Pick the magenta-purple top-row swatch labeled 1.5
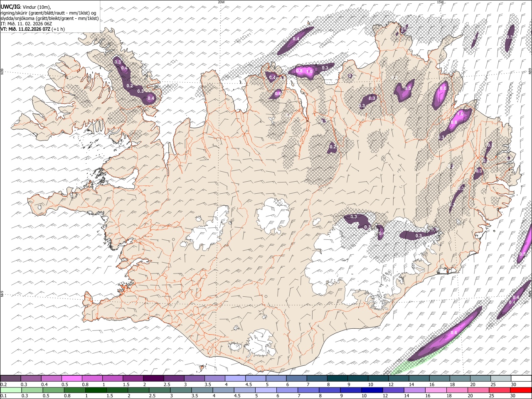The image size is (532, 399). (x=133, y=378)
